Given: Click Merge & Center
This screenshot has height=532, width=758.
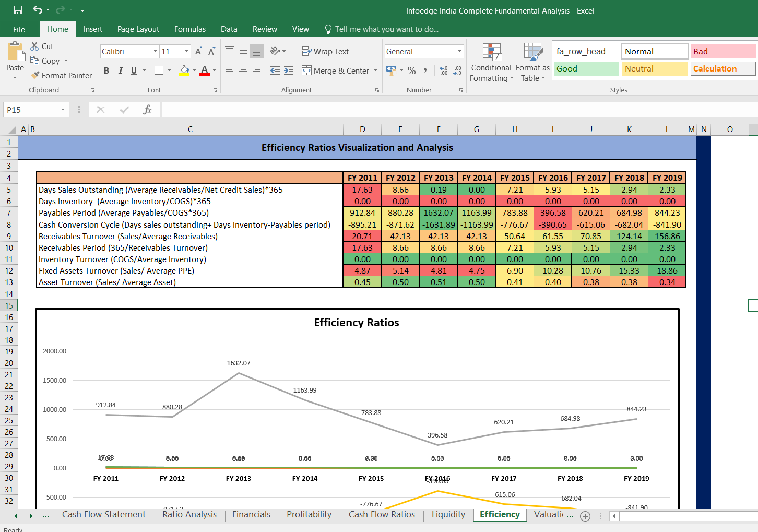Looking at the screenshot, I should [335, 70].
